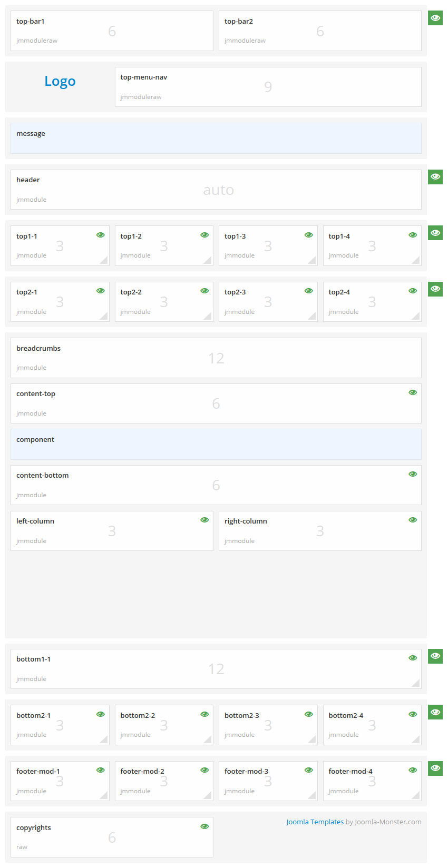This screenshot has height=868, width=448.
Task: Toggle eye icon in top1-3 box
Action: click(x=308, y=235)
